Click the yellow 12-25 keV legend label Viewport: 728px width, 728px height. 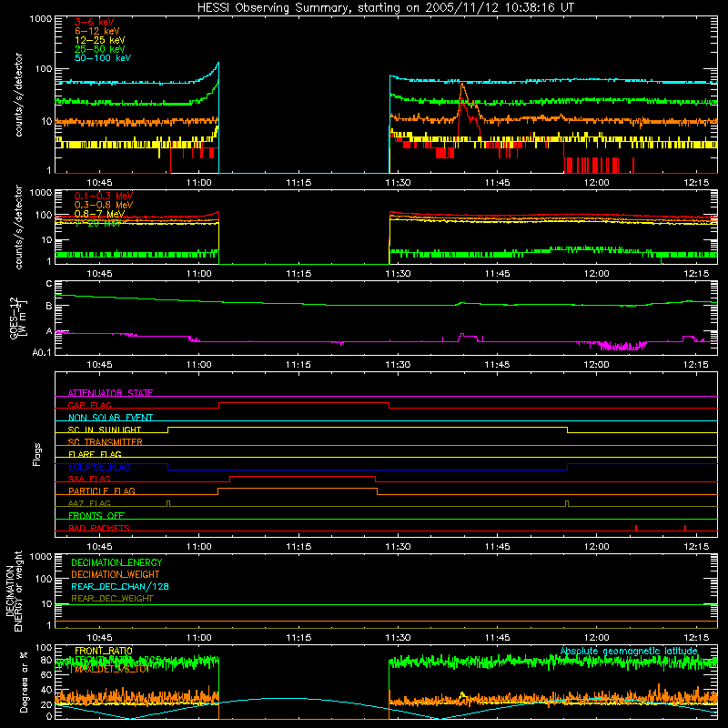click(x=99, y=40)
